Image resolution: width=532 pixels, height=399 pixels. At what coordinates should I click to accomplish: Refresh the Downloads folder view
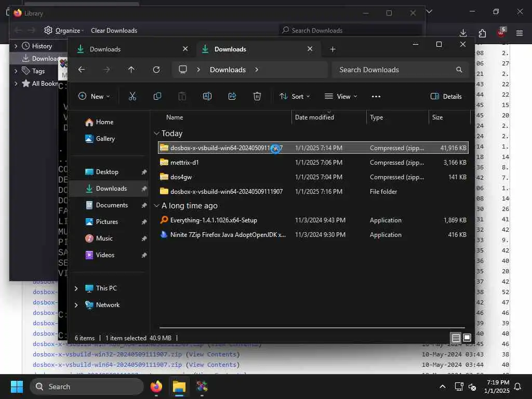coord(156,70)
